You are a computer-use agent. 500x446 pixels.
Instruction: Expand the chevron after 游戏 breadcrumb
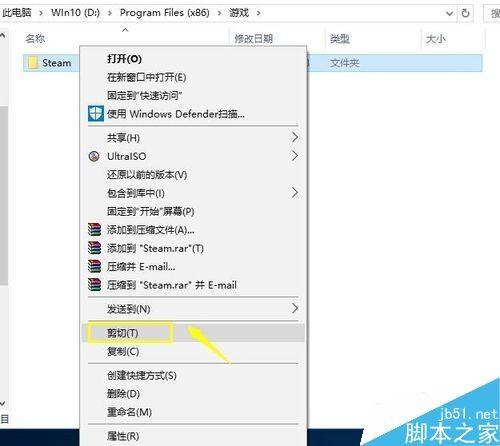click(x=258, y=14)
